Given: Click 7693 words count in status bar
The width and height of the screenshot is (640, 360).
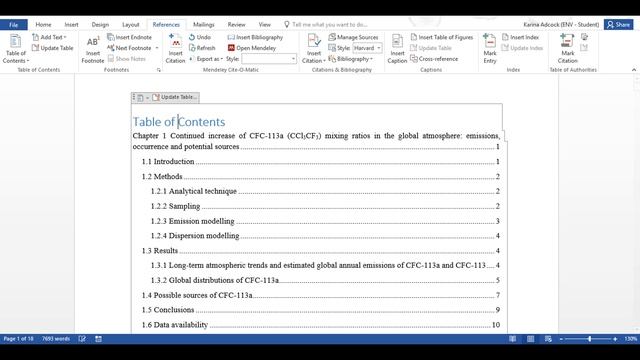Looking at the screenshot, I should 56,339.
